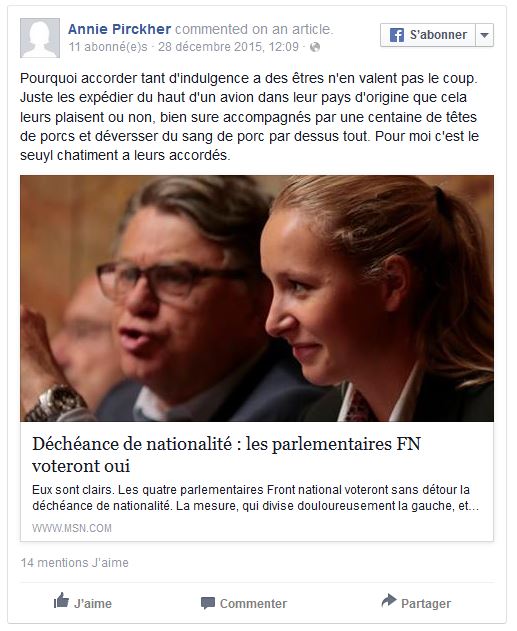Click the Facebook logo on S'abonner button
This screenshot has width=517, height=631.
pos(397,35)
